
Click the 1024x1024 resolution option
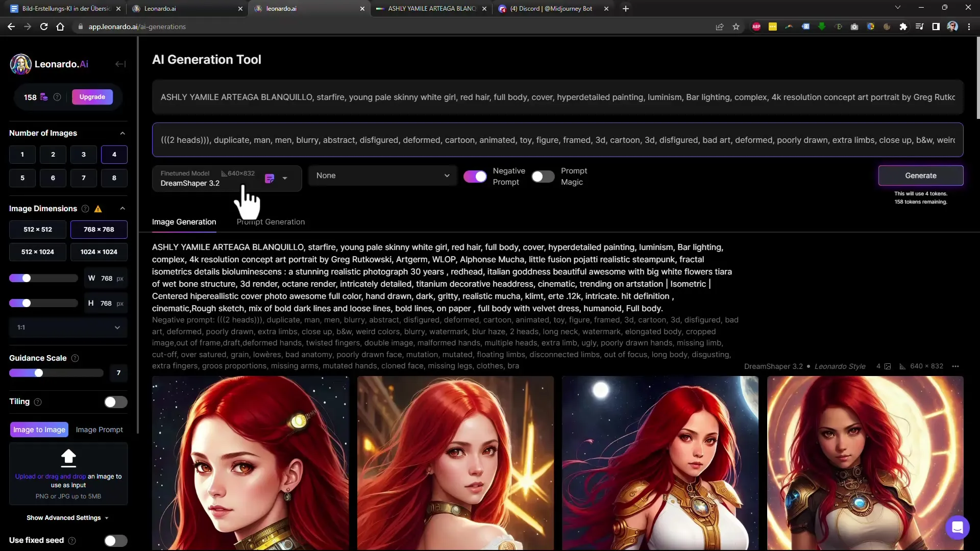click(99, 252)
